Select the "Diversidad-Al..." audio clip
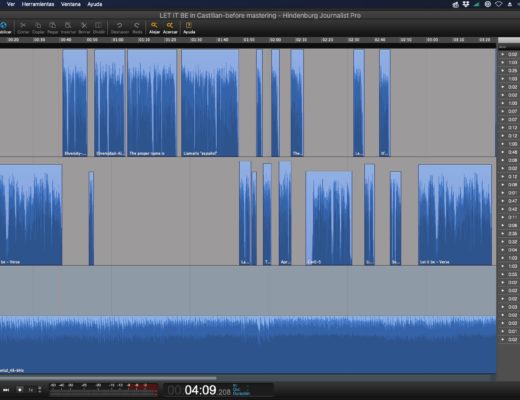 pyautogui.click(x=110, y=103)
